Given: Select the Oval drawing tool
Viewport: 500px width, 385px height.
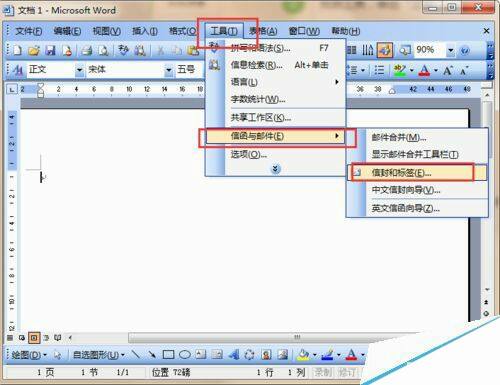Looking at the screenshot, I should click(x=185, y=354).
